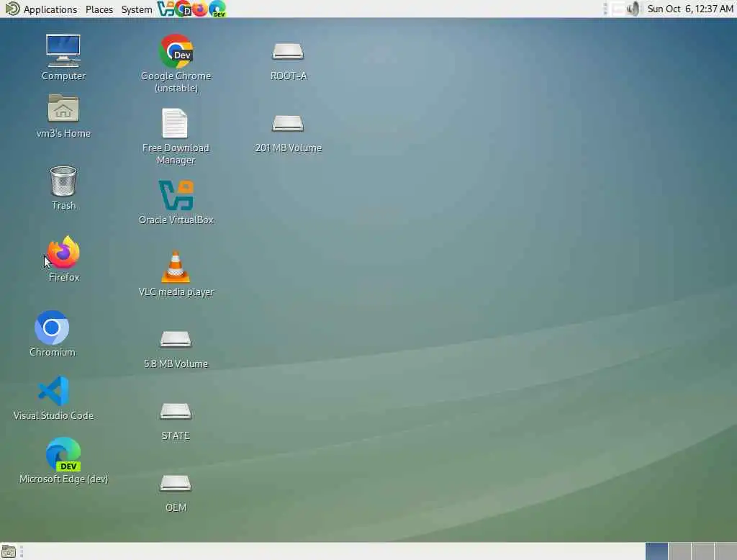737x560 pixels.
Task: Launch Edge Dev from the top panel
Action: tap(217, 9)
